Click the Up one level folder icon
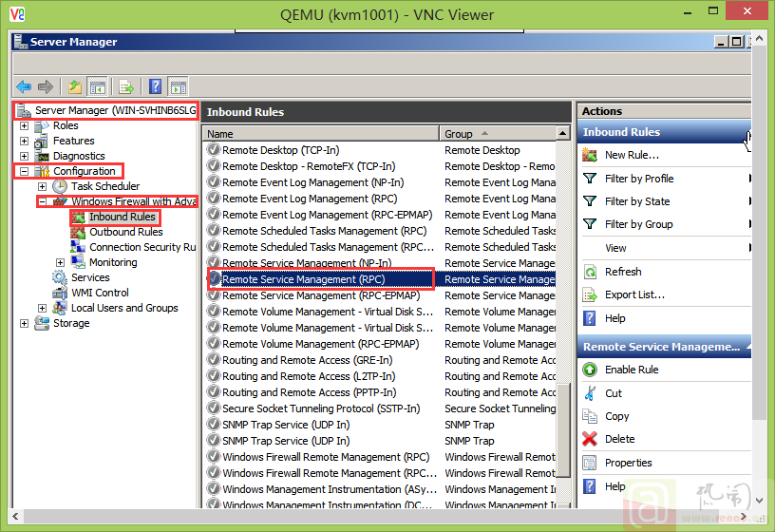This screenshot has height=532, width=775. point(75,87)
